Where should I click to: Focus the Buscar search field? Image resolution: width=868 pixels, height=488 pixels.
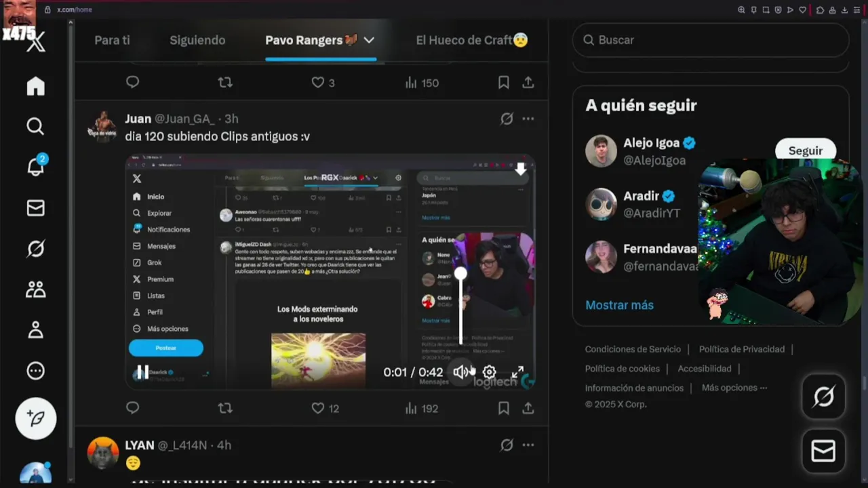point(711,40)
